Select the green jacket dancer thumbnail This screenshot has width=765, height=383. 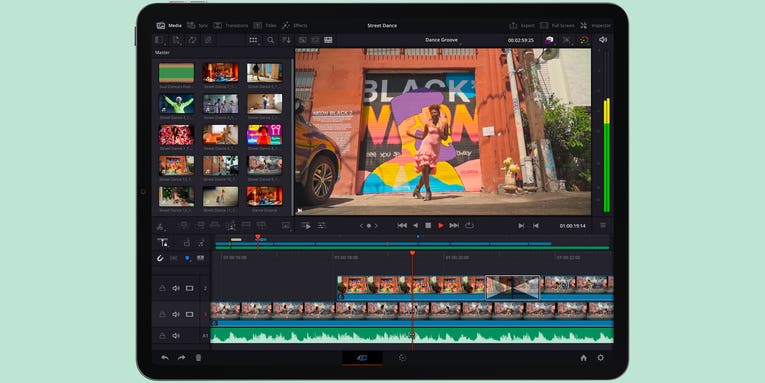point(176,103)
